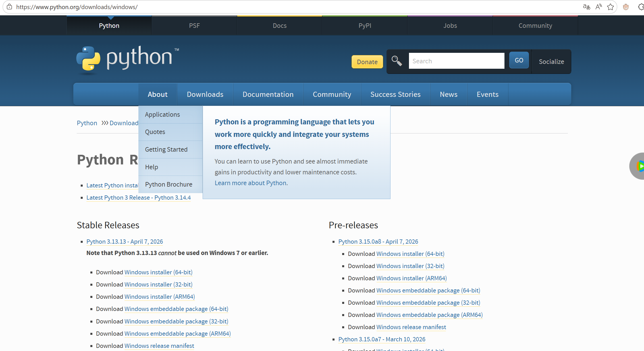Image resolution: width=644 pixels, height=351 pixels.
Task: Download 3.15.0a8 pre-release Windows installer (32-bit)
Action: pyautogui.click(x=410, y=266)
